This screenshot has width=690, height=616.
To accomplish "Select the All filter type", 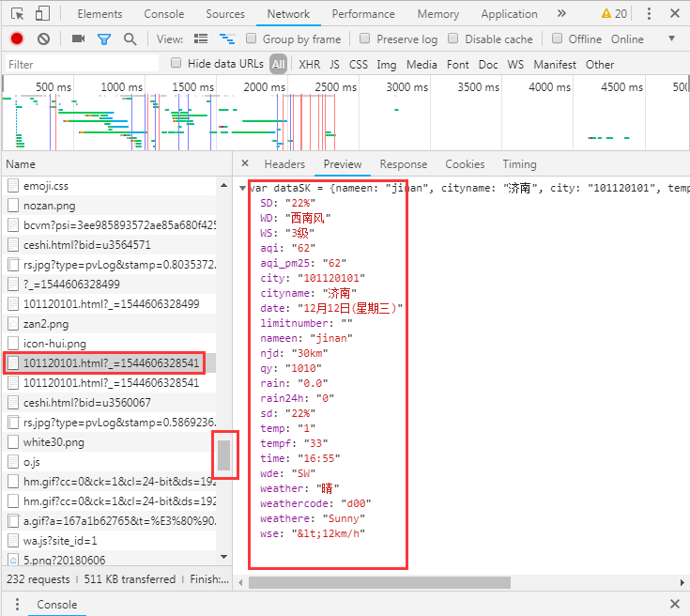I will (x=278, y=64).
